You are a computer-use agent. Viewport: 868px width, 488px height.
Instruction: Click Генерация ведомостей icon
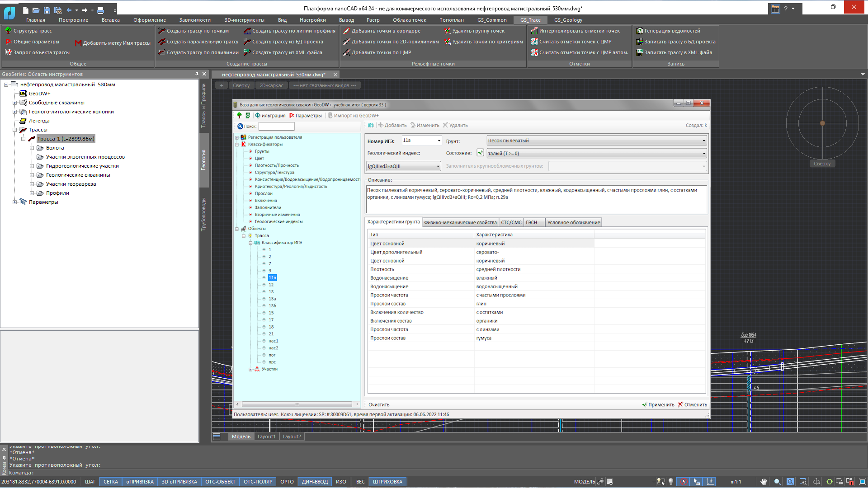tap(639, 31)
